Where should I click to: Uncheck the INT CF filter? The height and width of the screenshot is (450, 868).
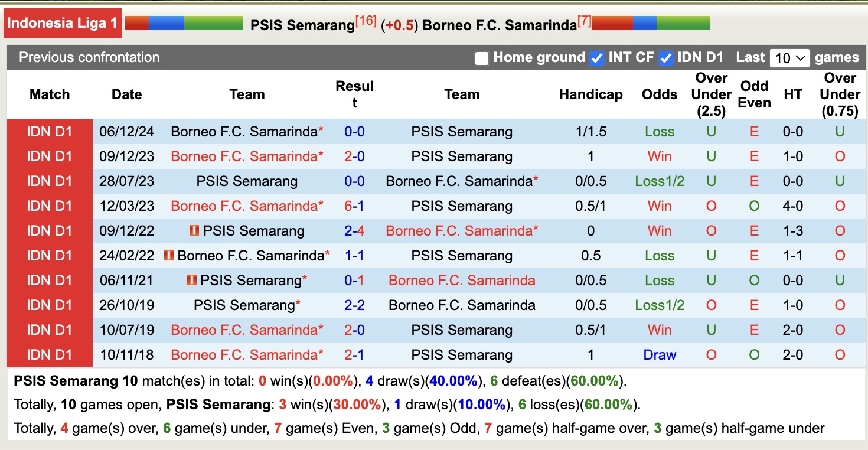coord(597,57)
